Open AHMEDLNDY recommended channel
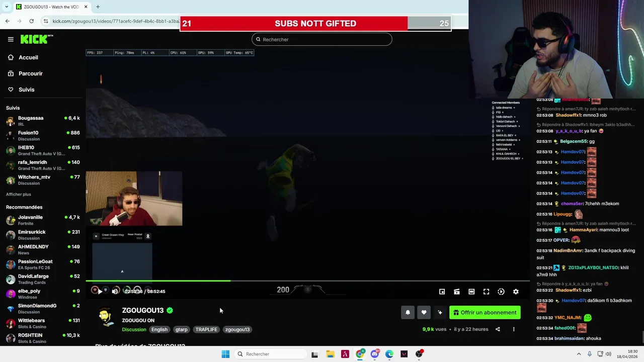The height and width of the screenshot is (362, 644). coord(43,249)
